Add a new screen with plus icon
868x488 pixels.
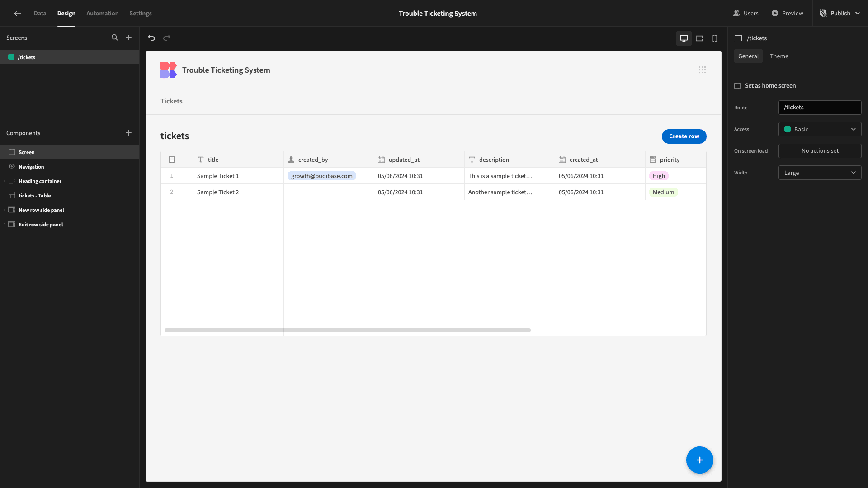click(x=129, y=38)
